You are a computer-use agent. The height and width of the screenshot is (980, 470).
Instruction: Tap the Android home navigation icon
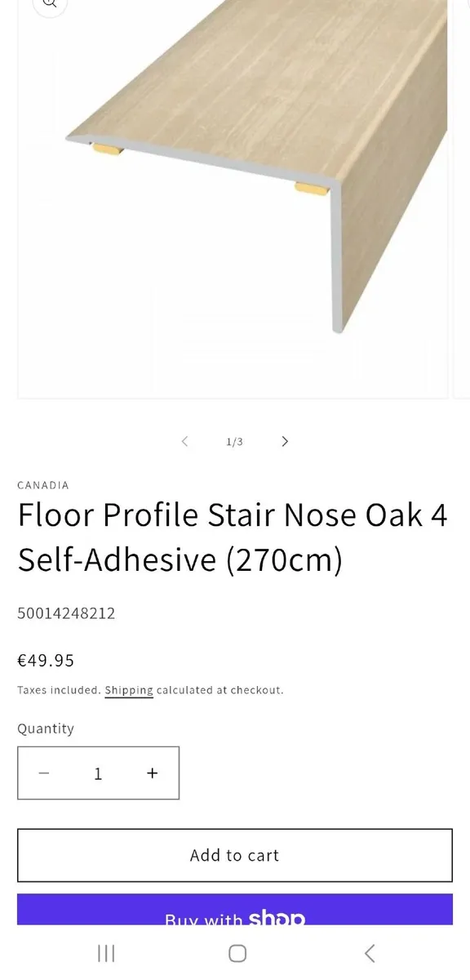click(x=237, y=953)
